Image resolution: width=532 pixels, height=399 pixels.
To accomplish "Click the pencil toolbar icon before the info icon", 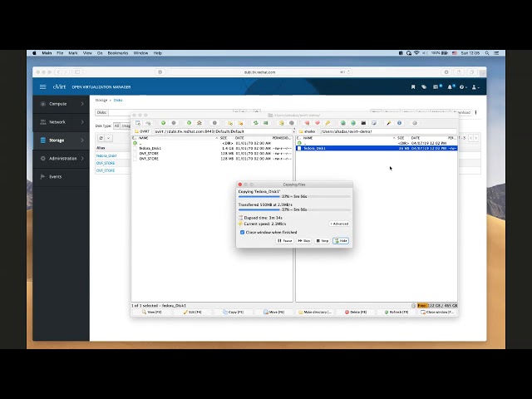I will pos(389,123).
